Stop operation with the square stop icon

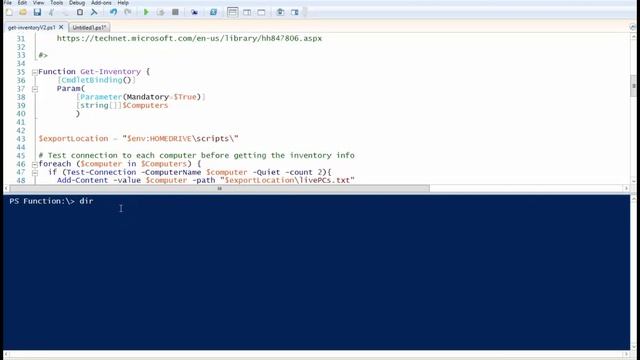click(175, 12)
